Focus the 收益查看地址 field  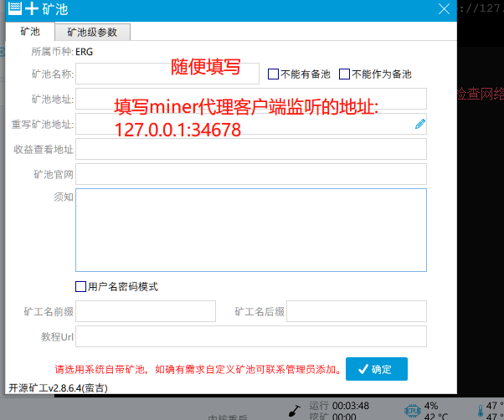pos(251,149)
